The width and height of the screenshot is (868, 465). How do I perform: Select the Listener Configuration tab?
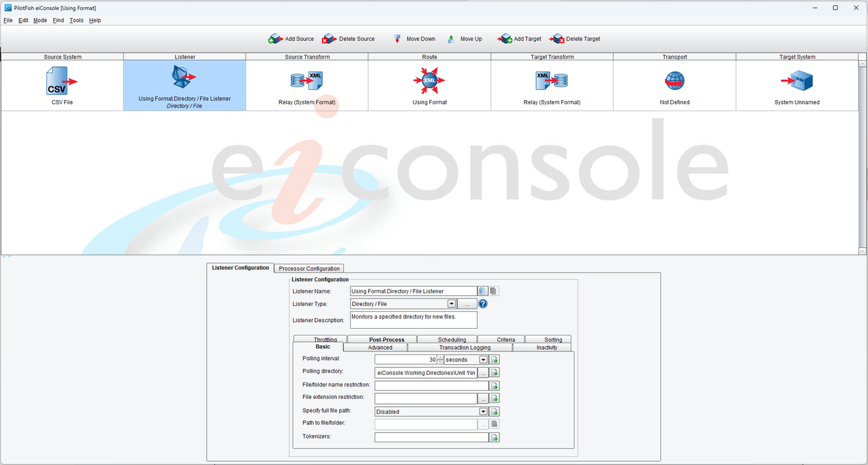click(x=240, y=268)
